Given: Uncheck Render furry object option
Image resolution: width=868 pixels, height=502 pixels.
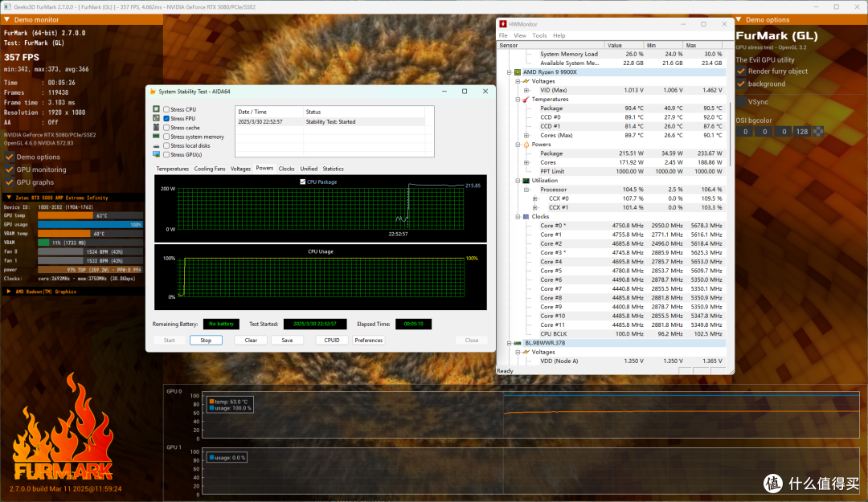Looking at the screenshot, I should point(741,71).
